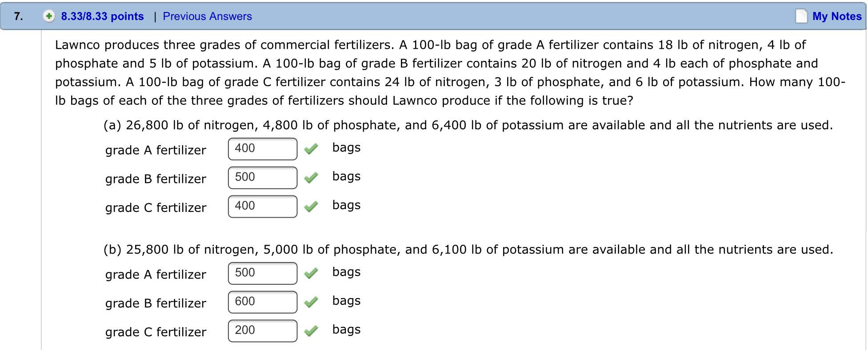
Task: Click the part (a) nutrient statement text
Action: click(468, 125)
